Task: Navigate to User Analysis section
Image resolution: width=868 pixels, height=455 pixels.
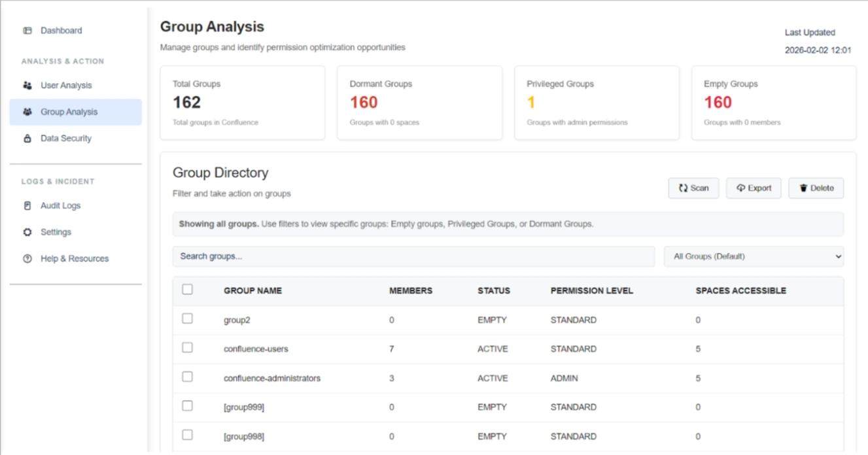Action: click(65, 85)
